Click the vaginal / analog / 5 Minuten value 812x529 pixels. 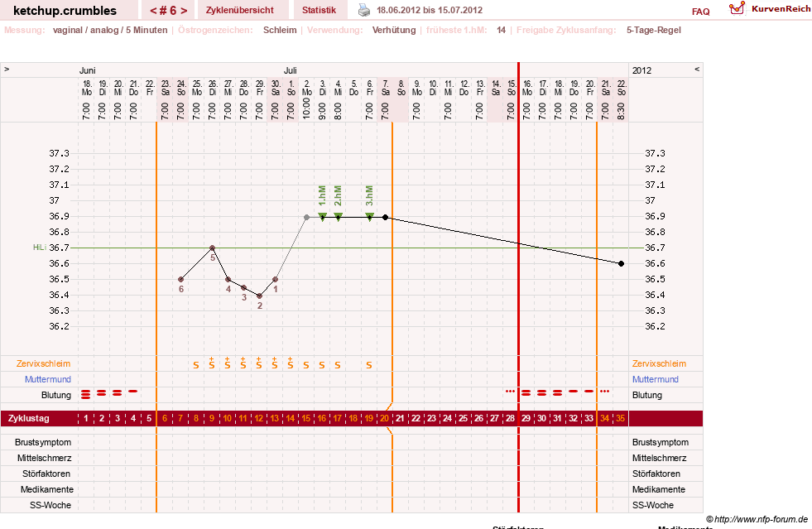(110, 30)
